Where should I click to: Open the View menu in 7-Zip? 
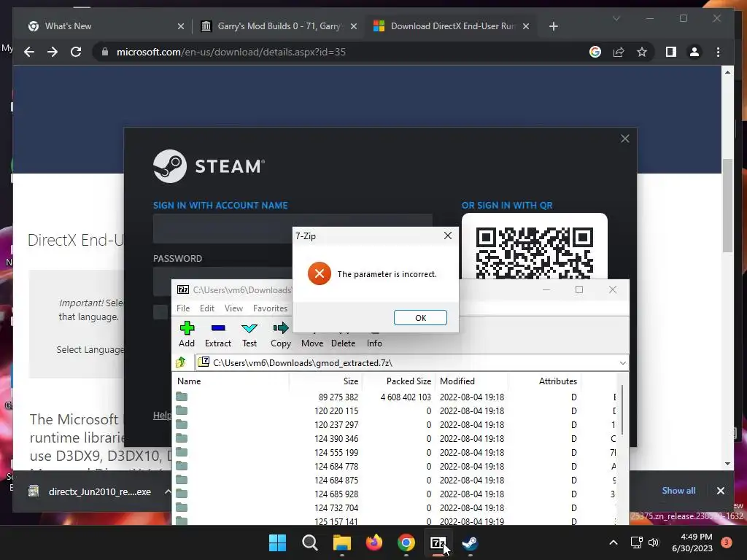coord(233,308)
